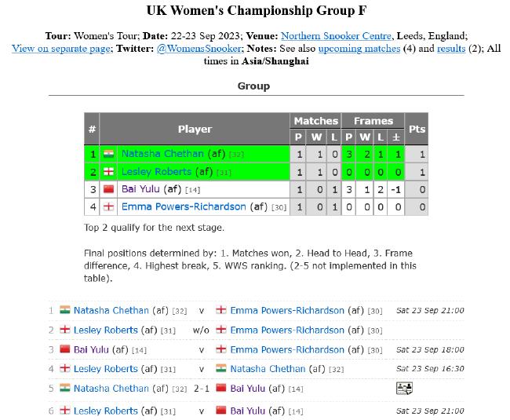The image size is (510, 420).
Task: Open Northern Snooker Centre venue link
Action: tap(336, 36)
